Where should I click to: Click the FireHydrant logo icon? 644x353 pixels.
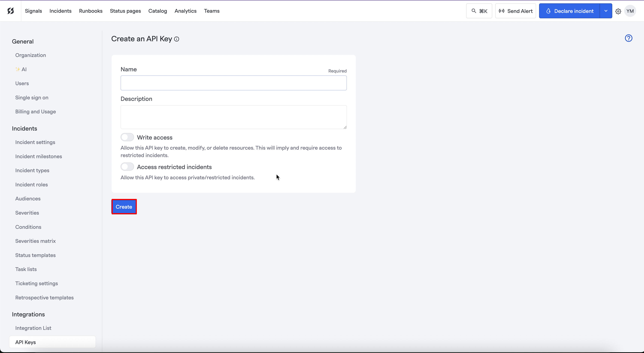click(x=10, y=11)
